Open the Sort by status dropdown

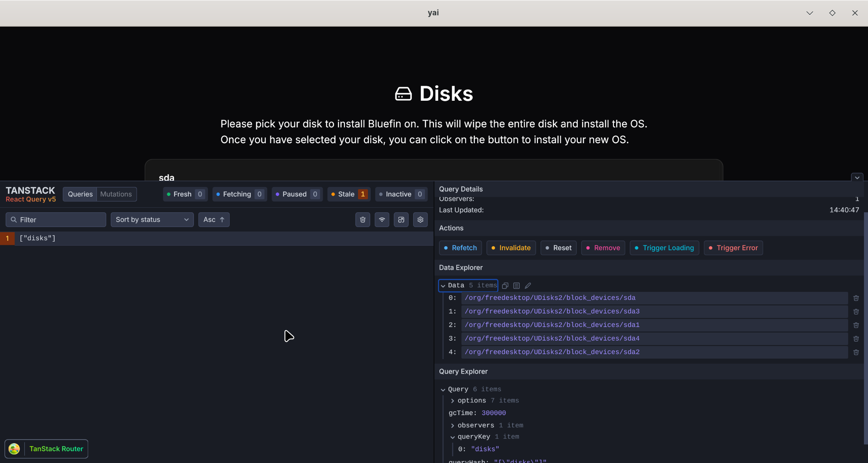pyautogui.click(x=152, y=220)
